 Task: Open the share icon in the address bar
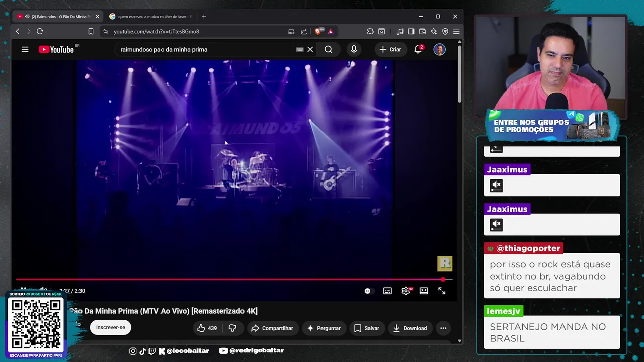[x=304, y=31]
